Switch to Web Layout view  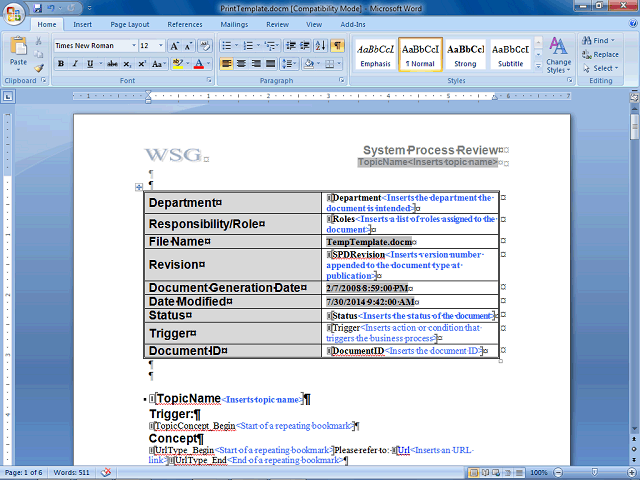click(x=496, y=473)
